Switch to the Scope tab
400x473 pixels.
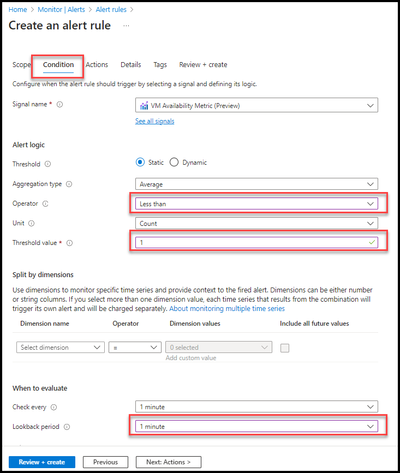coord(21,65)
